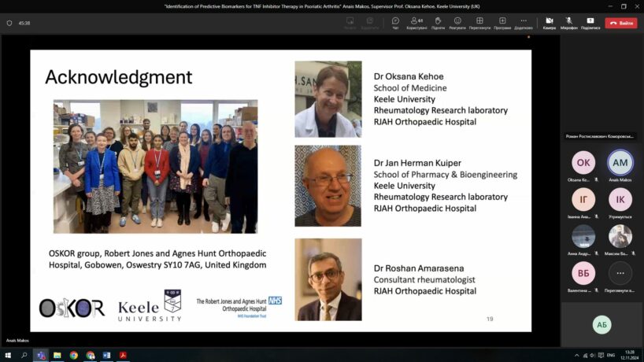Raise your hand in the meeting
Screen dimensions: 644x362
point(438,22)
